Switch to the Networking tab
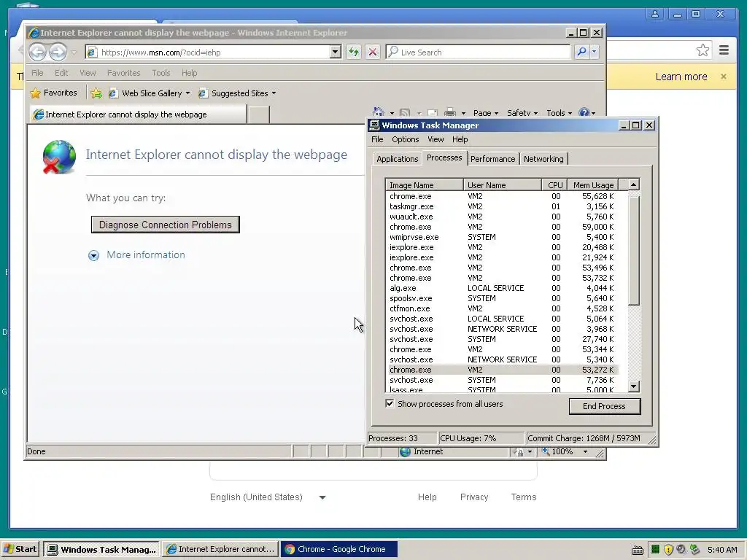The width and height of the screenshot is (747, 560). coord(543,159)
